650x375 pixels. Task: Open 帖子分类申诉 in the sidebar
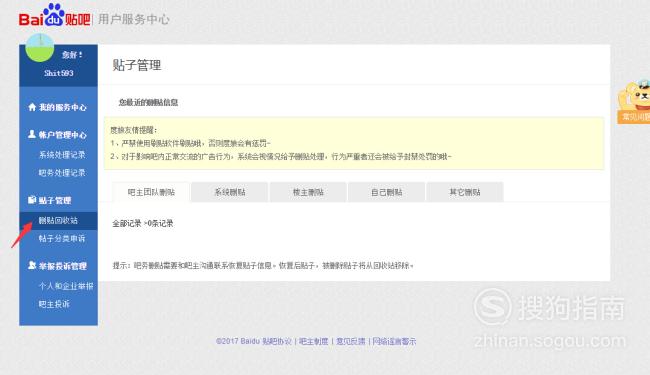coord(62,238)
